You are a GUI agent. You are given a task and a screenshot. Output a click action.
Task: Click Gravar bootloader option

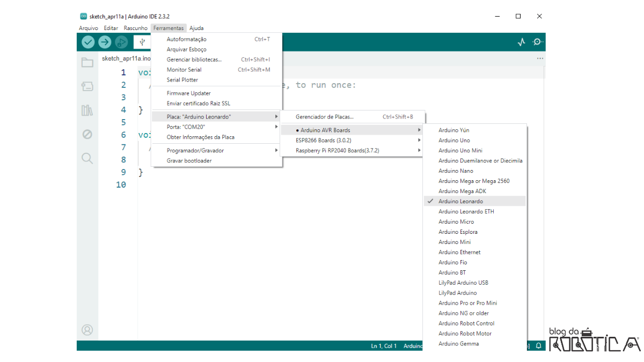(x=189, y=161)
